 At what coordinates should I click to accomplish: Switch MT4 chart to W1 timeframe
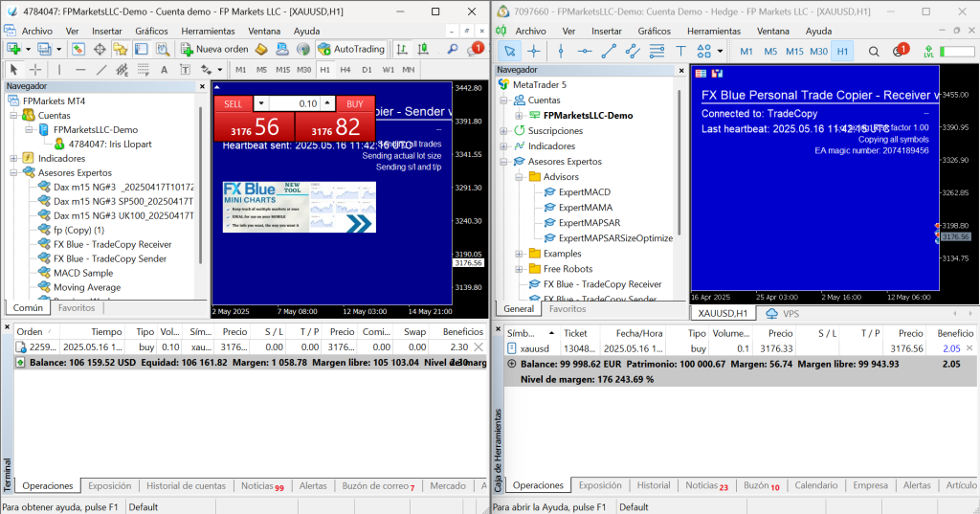coord(389,70)
